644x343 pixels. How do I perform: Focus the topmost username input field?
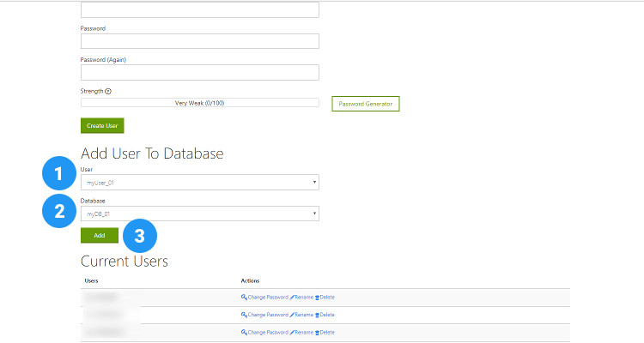pyautogui.click(x=199, y=9)
